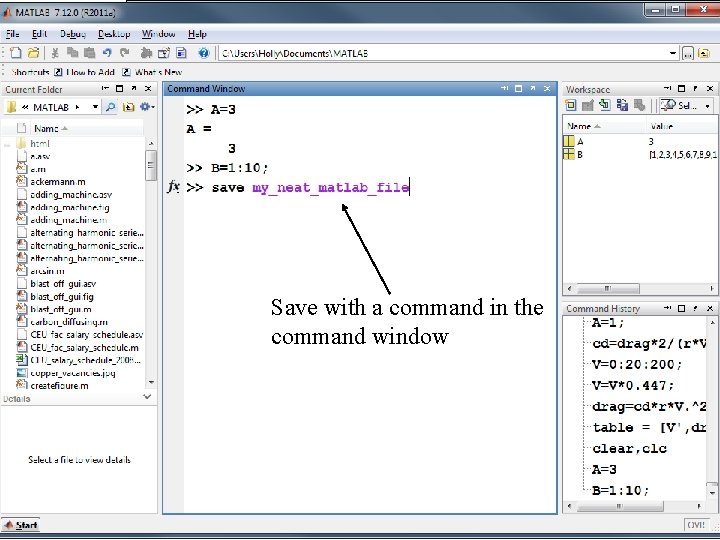Expand the MATLAB breadcrumb arrow

(x=78, y=107)
